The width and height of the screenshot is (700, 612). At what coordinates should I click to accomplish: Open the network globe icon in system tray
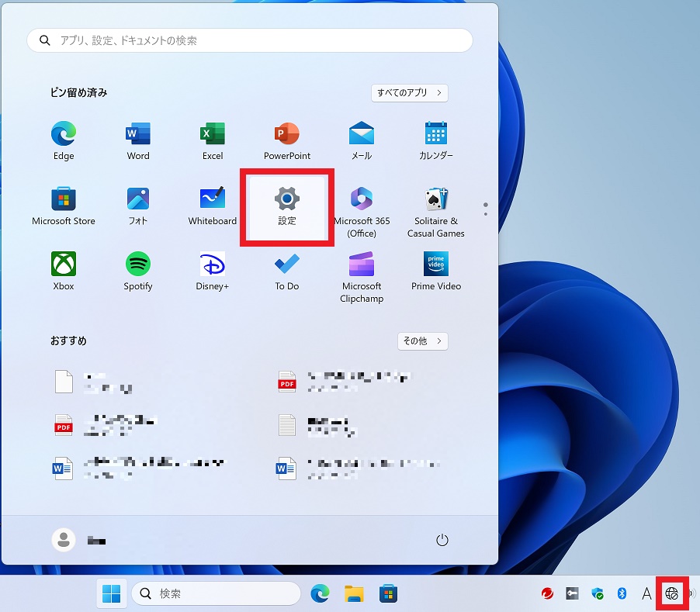pos(672,594)
